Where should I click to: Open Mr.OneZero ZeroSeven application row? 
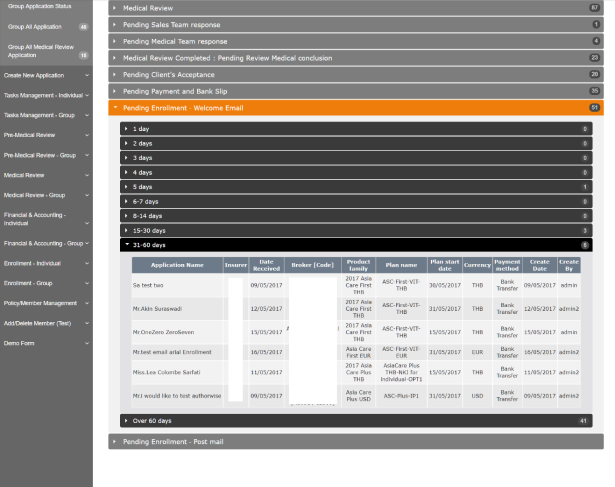[x=356, y=332]
